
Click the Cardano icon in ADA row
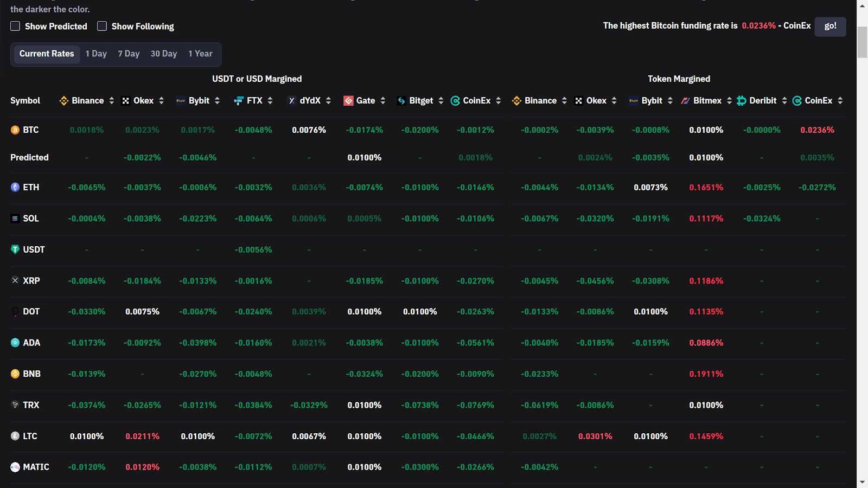click(x=15, y=343)
